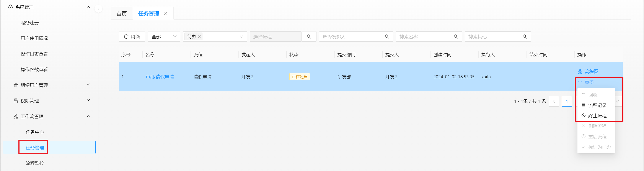This screenshot has height=171, width=644.
Task: Remove the 待办 filter tag
Action: pyautogui.click(x=199, y=36)
